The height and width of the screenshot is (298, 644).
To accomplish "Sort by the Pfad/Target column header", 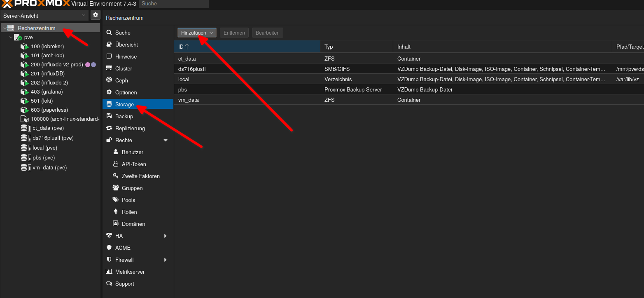I will pyautogui.click(x=628, y=47).
